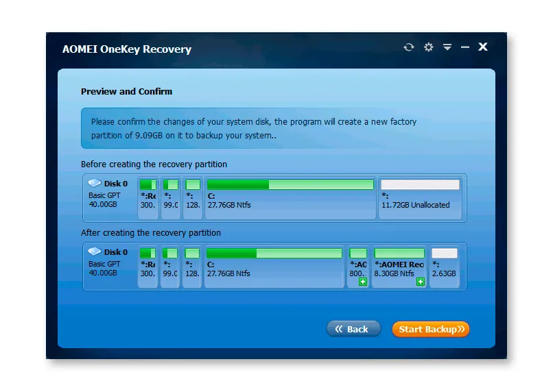Click the confirmation message about 9.09GB partition
This screenshot has width=553, height=392.
tap(254, 129)
